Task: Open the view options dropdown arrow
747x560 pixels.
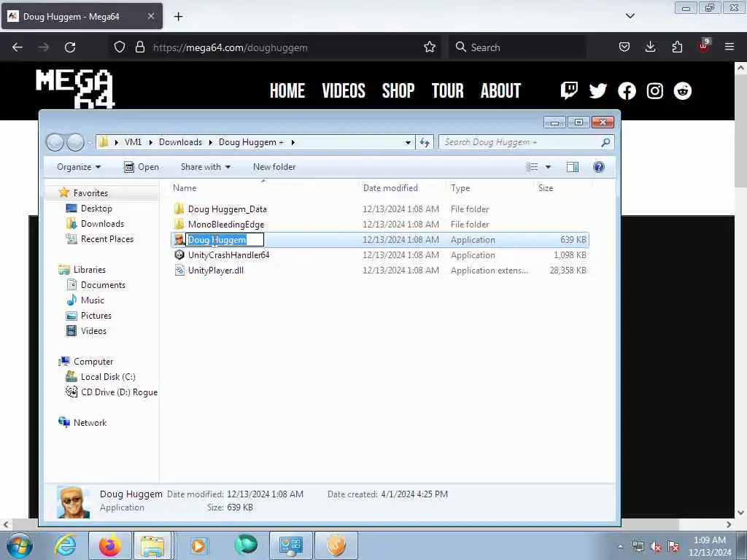Action: 548,167
